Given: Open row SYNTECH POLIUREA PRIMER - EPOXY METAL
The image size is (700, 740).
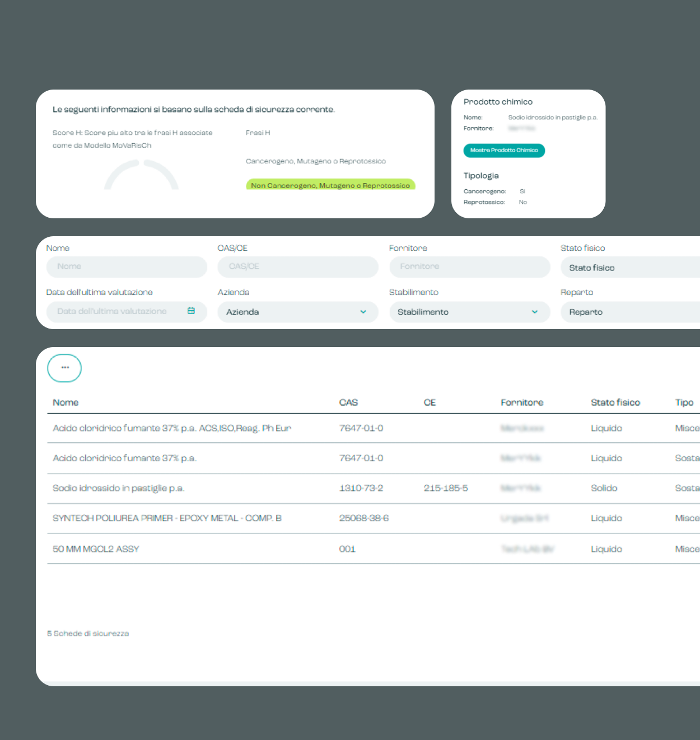Looking at the screenshot, I should (x=374, y=518).
